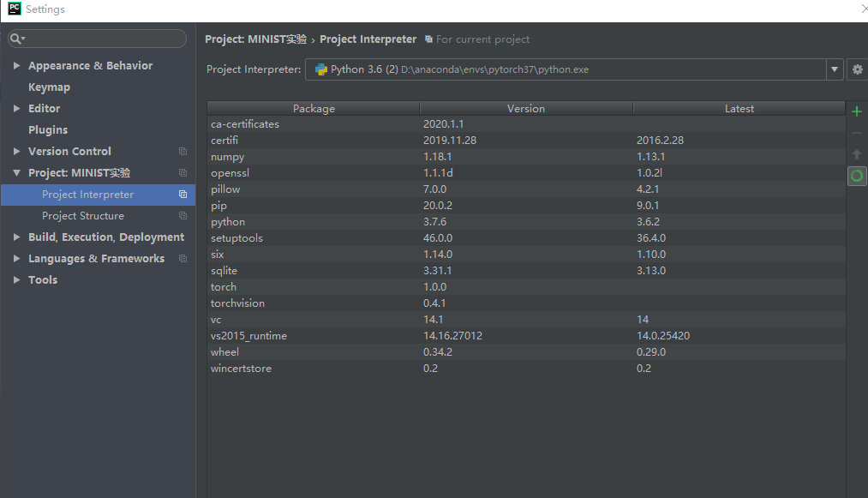
Task: Install a new package via green plus icon
Action: (857, 111)
